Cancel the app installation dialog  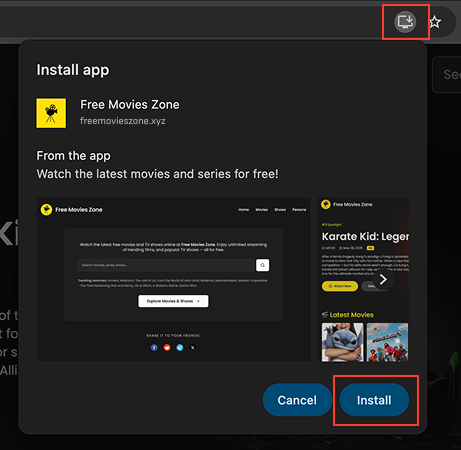coord(297,400)
